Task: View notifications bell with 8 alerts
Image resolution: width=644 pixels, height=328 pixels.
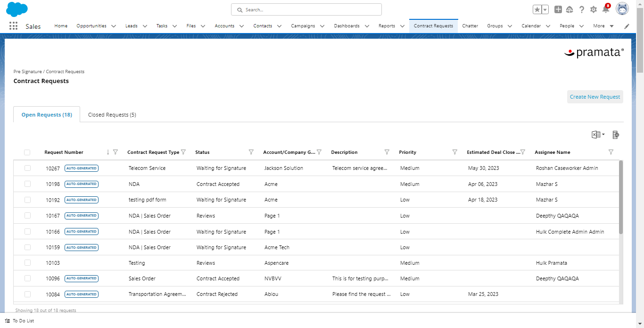Action: click(x=606, y=9)
